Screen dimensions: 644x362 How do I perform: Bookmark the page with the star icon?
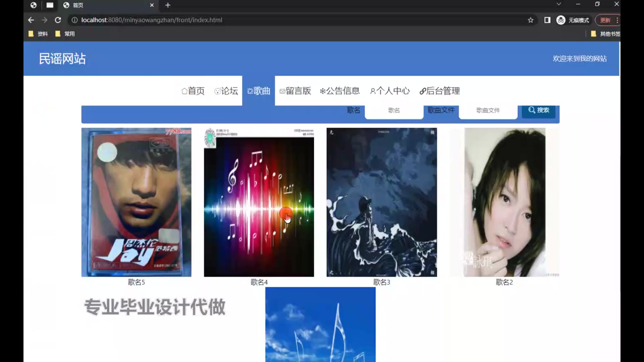530,20
